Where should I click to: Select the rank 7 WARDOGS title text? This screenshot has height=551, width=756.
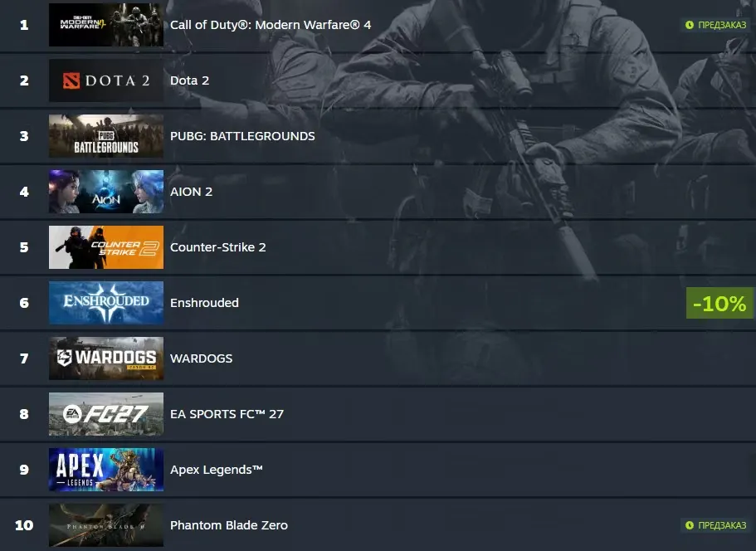pyautogui.click(x=201, y=358)
